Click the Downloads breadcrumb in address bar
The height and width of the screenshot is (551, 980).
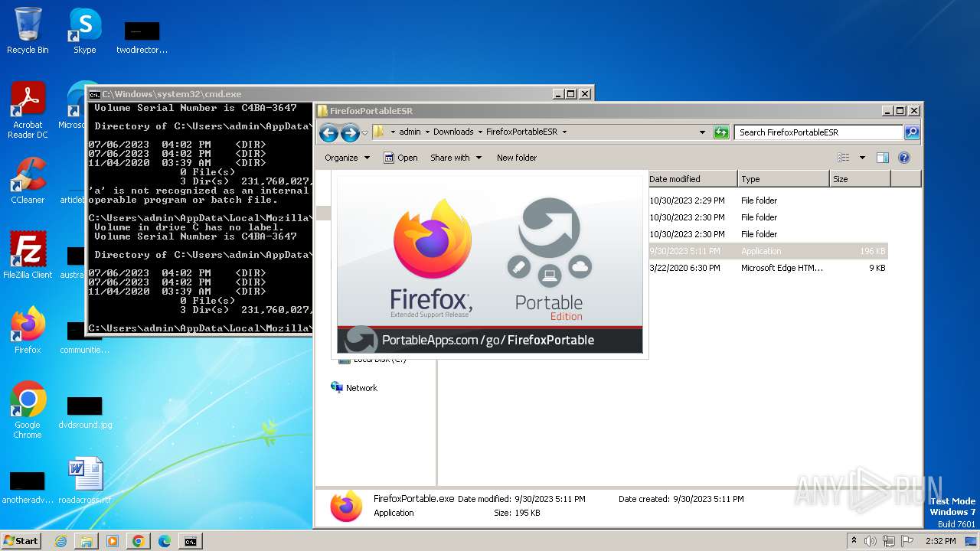[x=453, y=132]
